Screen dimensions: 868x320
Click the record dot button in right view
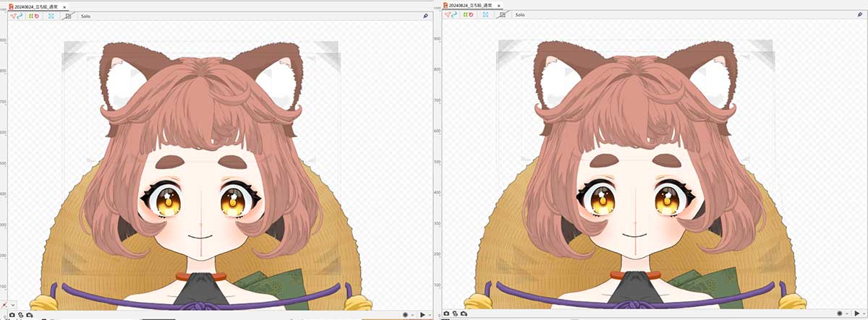point(840,313)
